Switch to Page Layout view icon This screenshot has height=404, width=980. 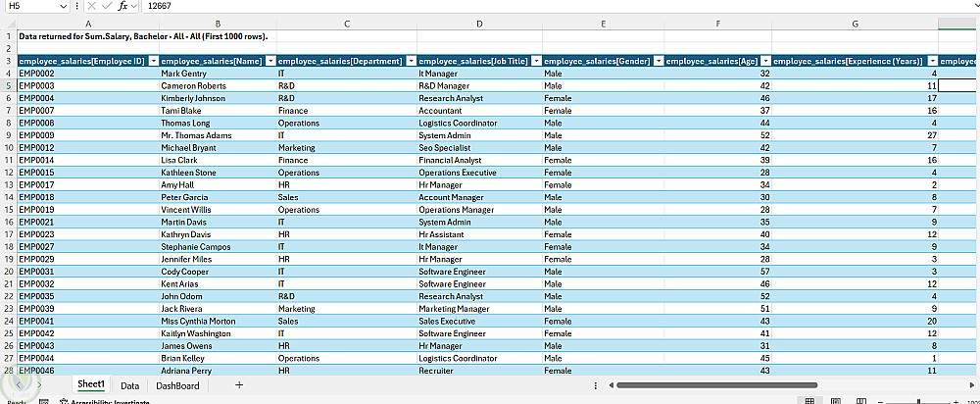coord(836,401)
